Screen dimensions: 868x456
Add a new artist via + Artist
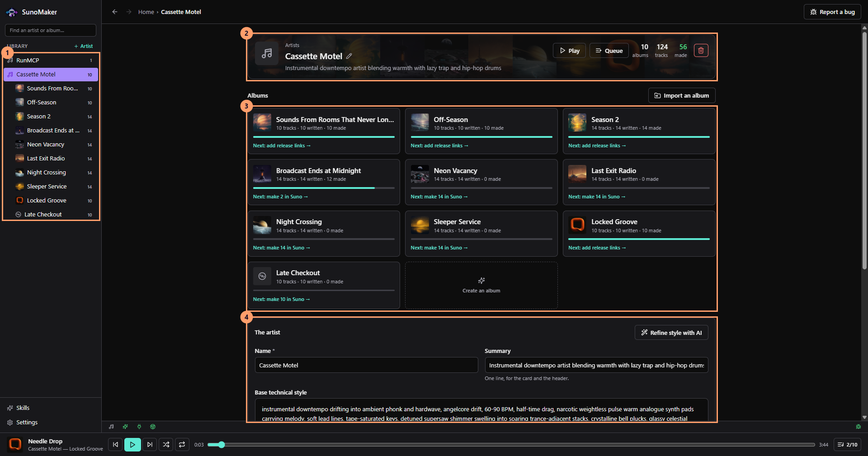click(84, 46)
